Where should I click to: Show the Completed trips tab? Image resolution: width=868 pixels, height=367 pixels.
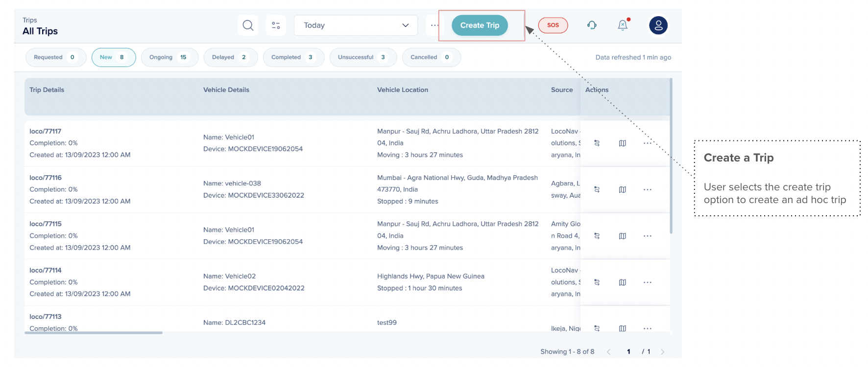point(293,57)
